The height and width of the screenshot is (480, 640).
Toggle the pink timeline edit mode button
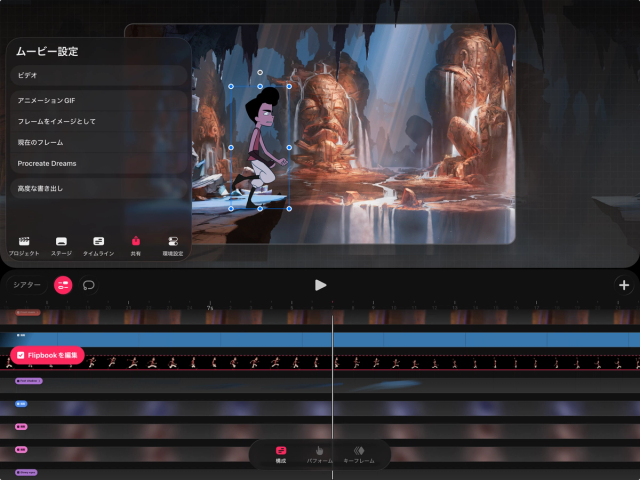coord(63,285)
